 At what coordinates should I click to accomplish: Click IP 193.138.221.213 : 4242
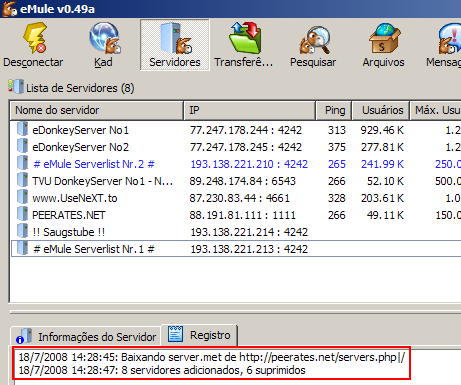click(249, 249)
